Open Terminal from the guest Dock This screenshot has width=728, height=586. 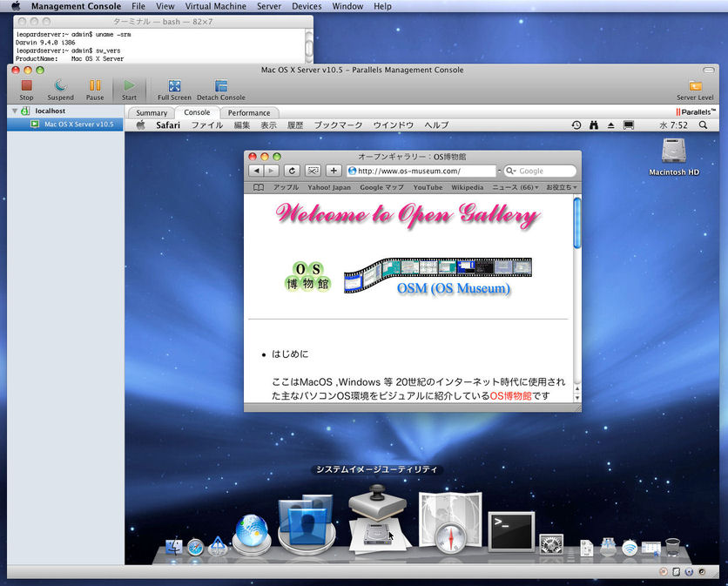click(x=511, y=532)
